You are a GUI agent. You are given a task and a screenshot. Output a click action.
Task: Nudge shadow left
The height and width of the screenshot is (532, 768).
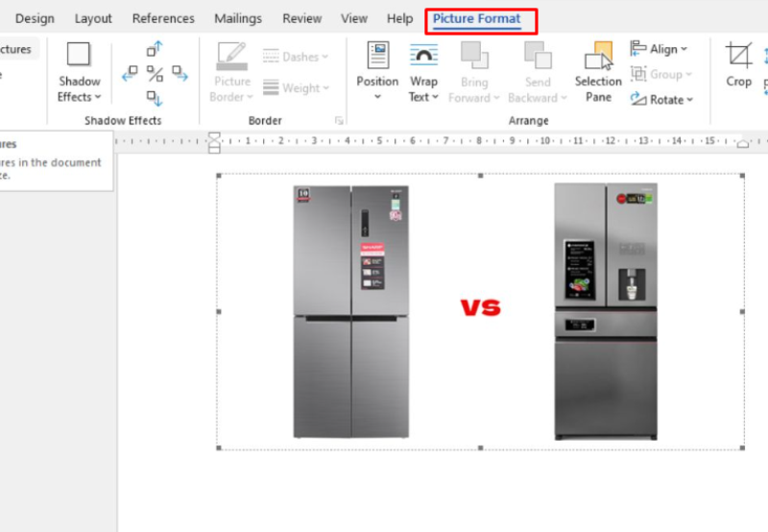coord(130,74)
